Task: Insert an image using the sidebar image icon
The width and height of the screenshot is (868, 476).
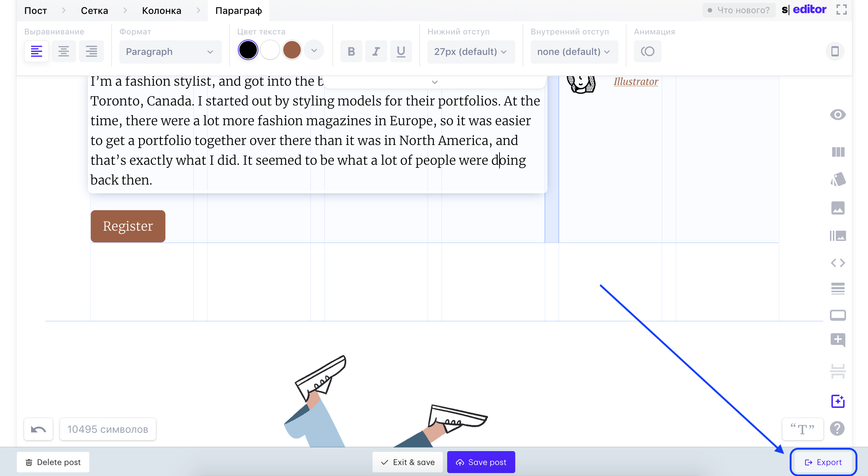Action: [x=838, y=208]
